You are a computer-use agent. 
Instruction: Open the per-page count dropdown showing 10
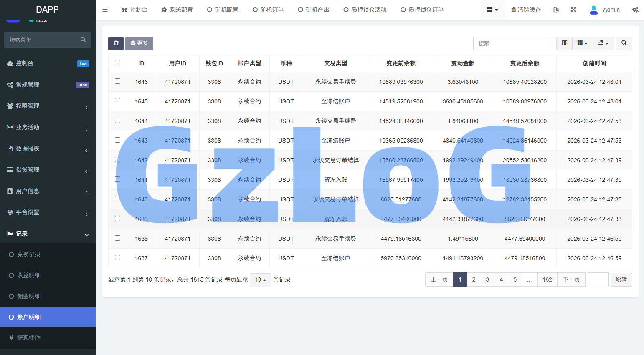coord(260,279)
